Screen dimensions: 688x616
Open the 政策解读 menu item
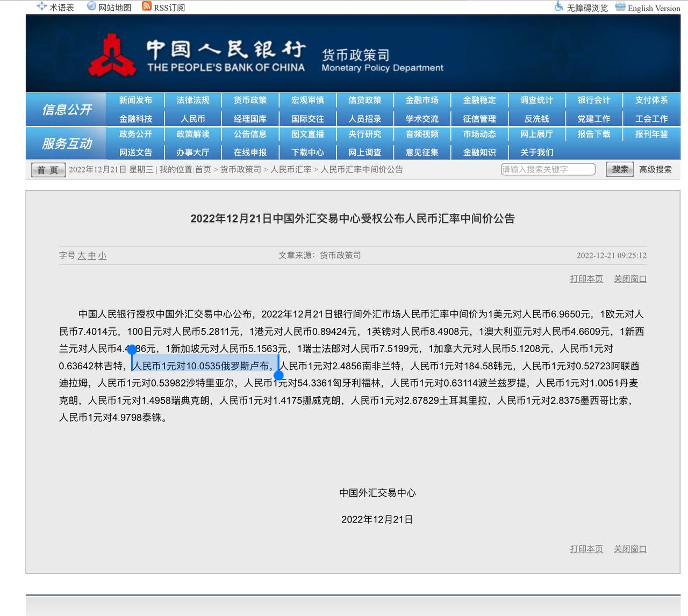(193, 134)
